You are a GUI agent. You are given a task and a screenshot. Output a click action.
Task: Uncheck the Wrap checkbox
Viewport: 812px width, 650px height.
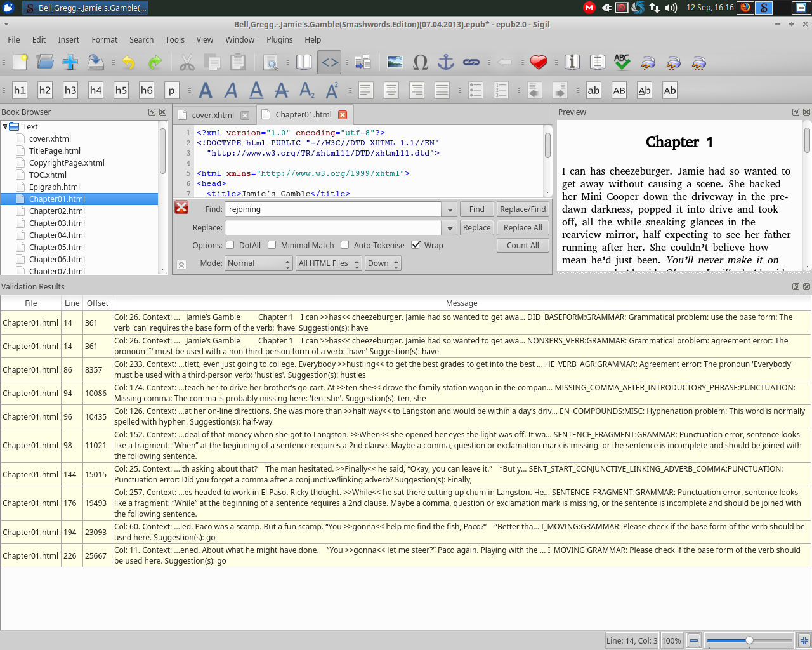click(416, 245)
